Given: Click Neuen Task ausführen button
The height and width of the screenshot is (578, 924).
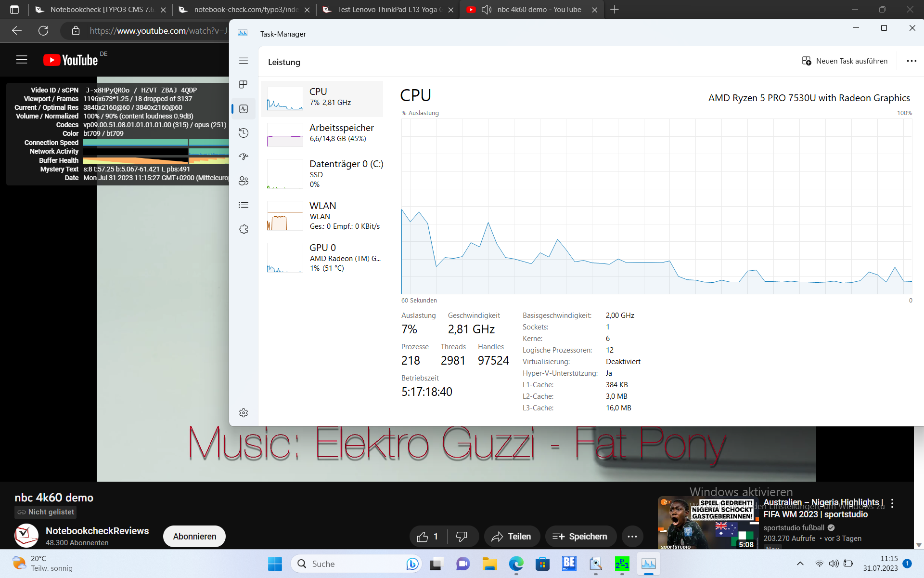Looking at the screenshot, I should pyautogui.click(x=845, y=61).
